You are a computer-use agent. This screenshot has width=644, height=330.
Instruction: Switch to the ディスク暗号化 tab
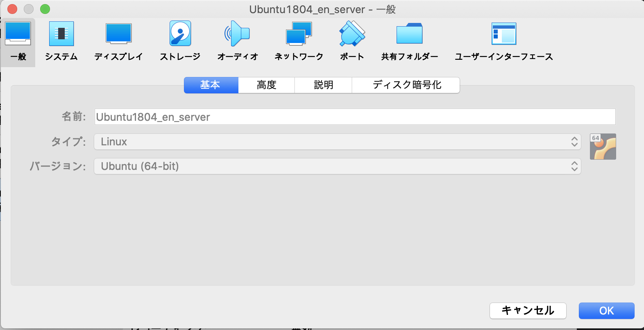pos(406,85)
